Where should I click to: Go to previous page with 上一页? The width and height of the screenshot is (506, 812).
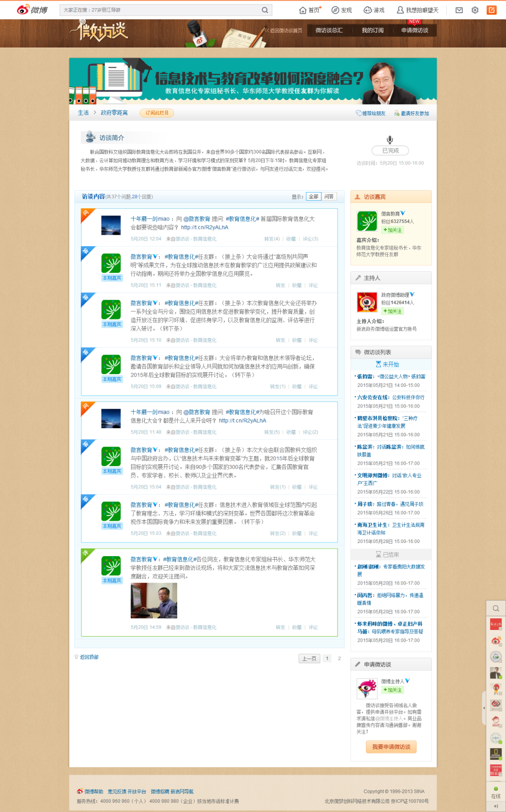point(309,658)
